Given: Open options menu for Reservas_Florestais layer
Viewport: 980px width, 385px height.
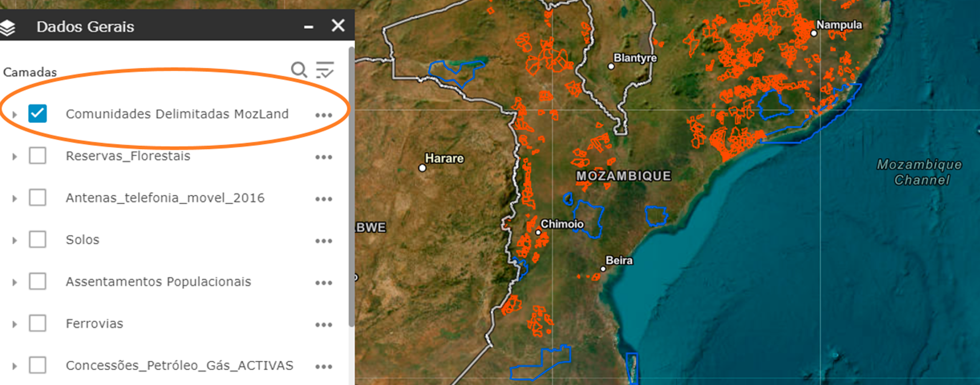Looking at the screenshot, I should 323,157.
